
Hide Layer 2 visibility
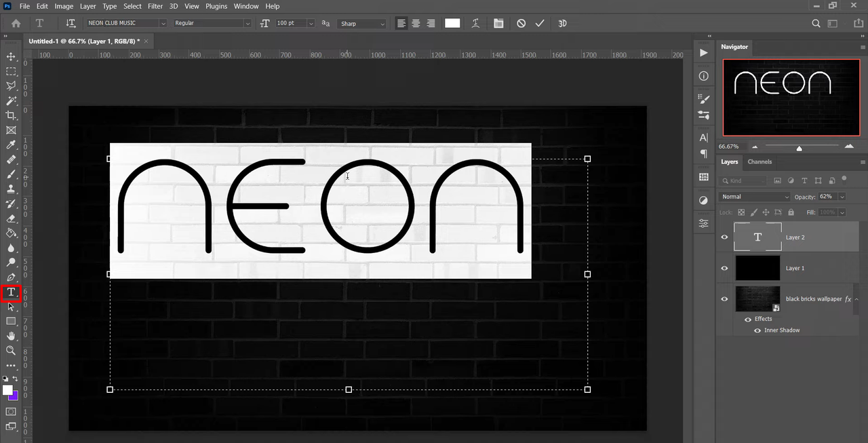coord(724,237)
